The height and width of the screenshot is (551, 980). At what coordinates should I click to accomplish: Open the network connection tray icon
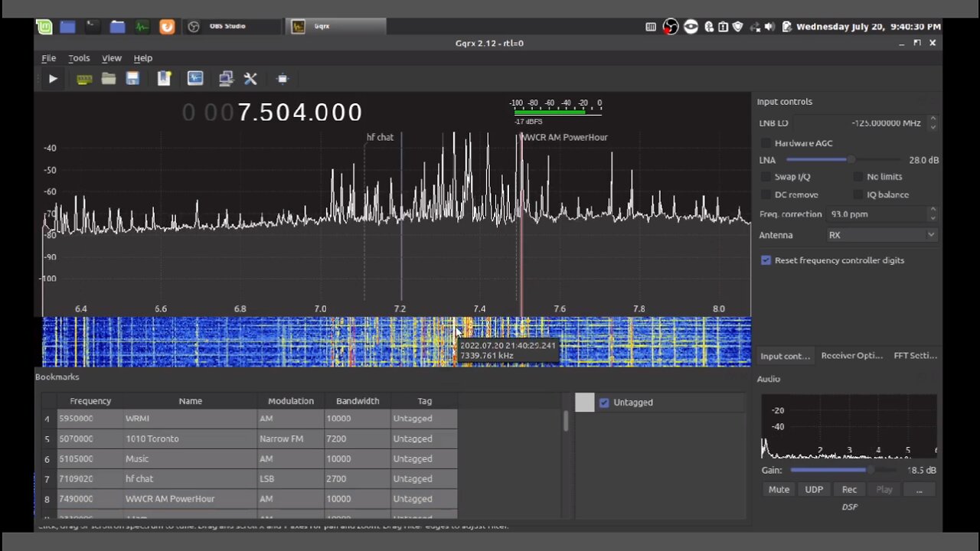point(754,27)
